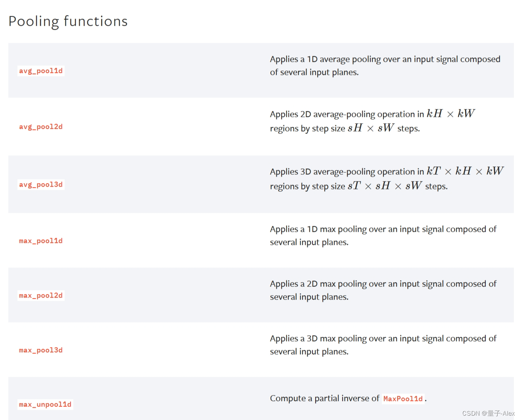This screenshot has width=521, height=420.
Task: Open the max_pool2d function link
Action: click(41, 296)
